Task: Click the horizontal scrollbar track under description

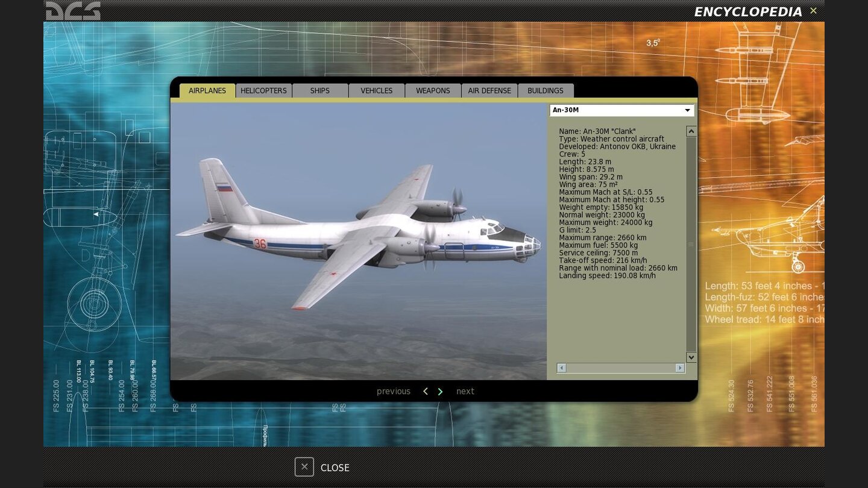Action: (x=621, y=368)
